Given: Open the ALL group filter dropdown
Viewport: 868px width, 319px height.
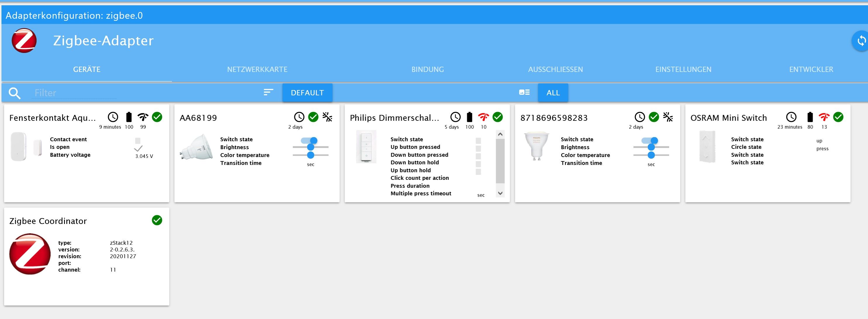Looking at the screenshot, I should (553, 93).
